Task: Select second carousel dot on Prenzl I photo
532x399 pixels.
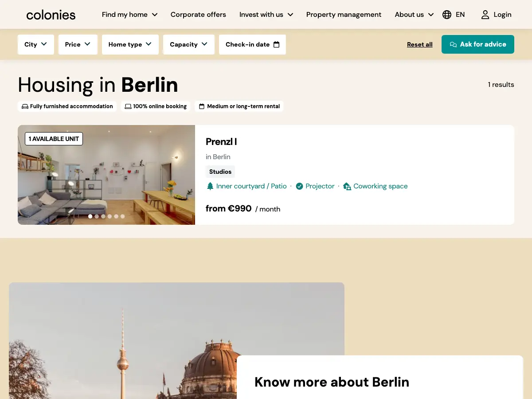Action: [97, 216]
